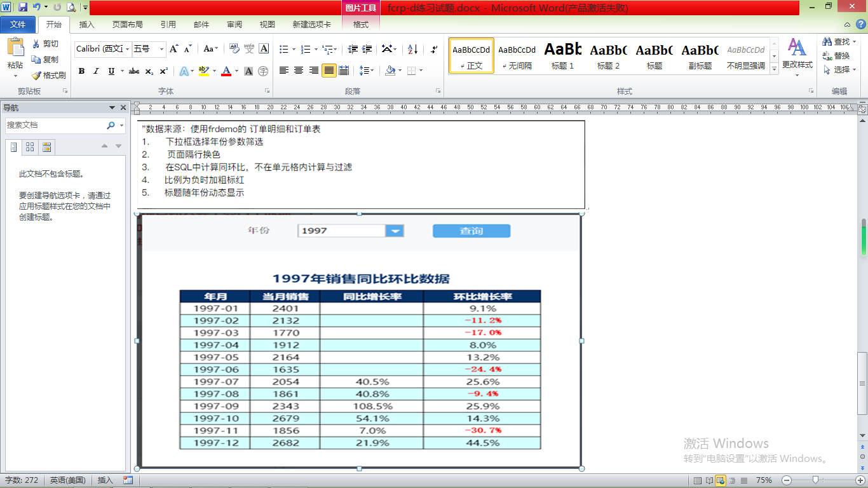Switch Navigation pane to page thumbnails view

(x=30, y=147)
